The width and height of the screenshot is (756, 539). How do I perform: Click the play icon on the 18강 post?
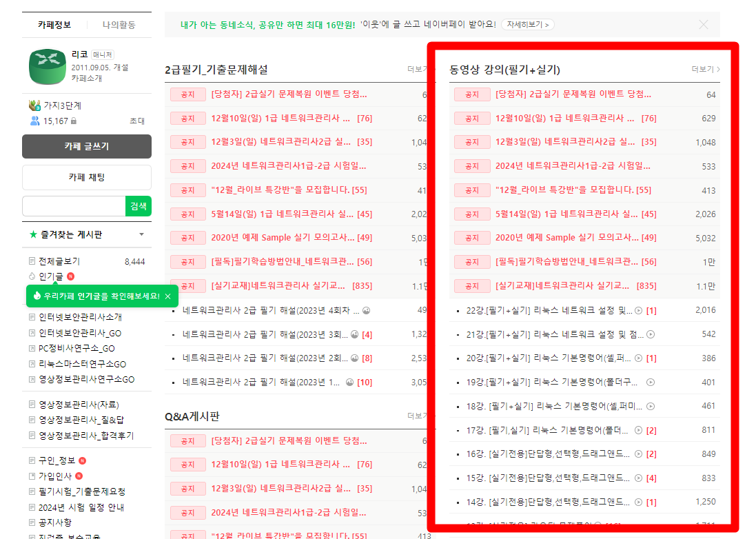(x=651, y=407)
